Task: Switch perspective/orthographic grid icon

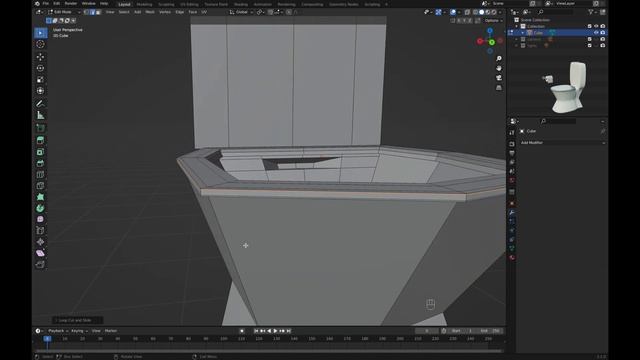Action: (x=499, y=88)
